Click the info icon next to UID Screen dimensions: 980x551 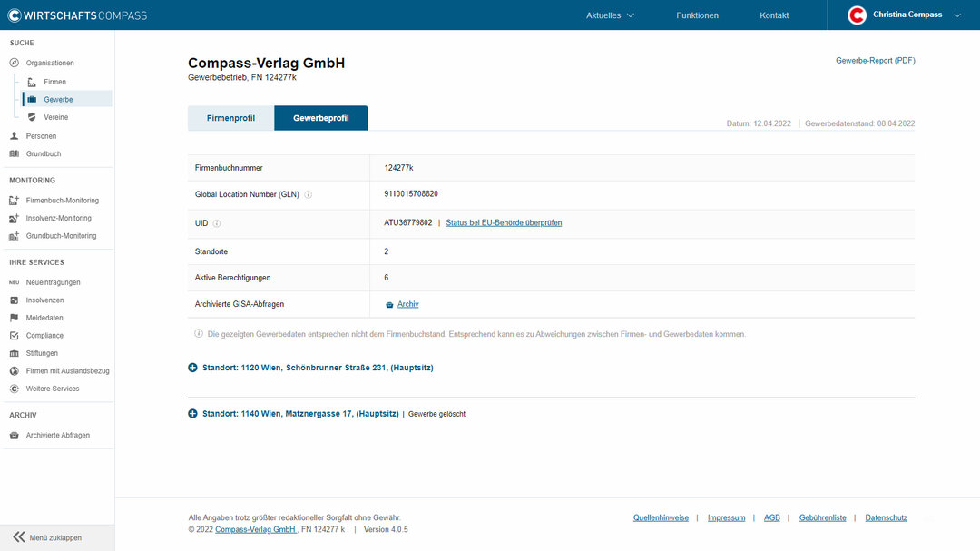click(x=217, y=223)
